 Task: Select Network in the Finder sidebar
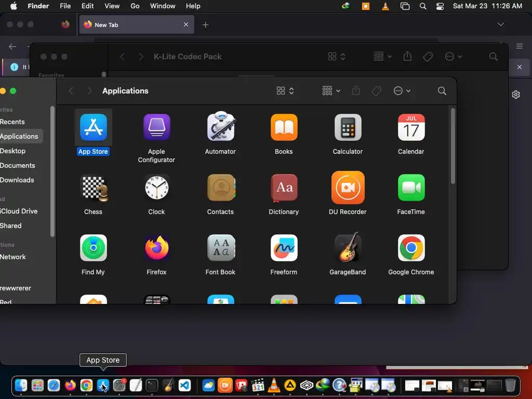[13, 257]
